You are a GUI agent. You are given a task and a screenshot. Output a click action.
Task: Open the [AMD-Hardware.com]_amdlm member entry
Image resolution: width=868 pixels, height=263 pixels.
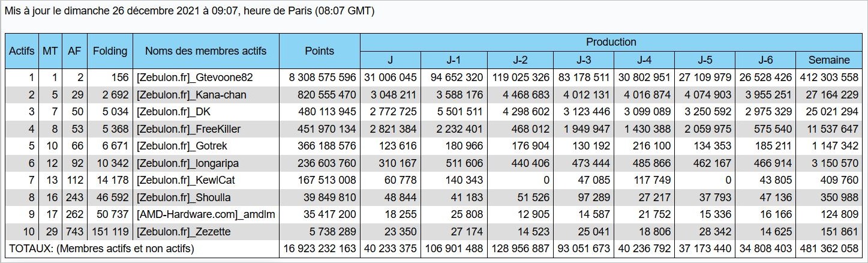click(205, 214)
